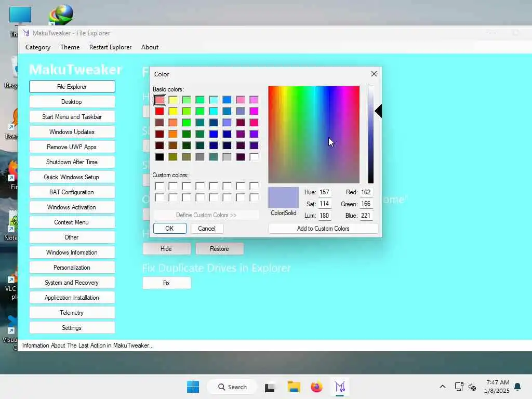
Task: Click the black luminance slider arrow
Action: coord(379,111)
